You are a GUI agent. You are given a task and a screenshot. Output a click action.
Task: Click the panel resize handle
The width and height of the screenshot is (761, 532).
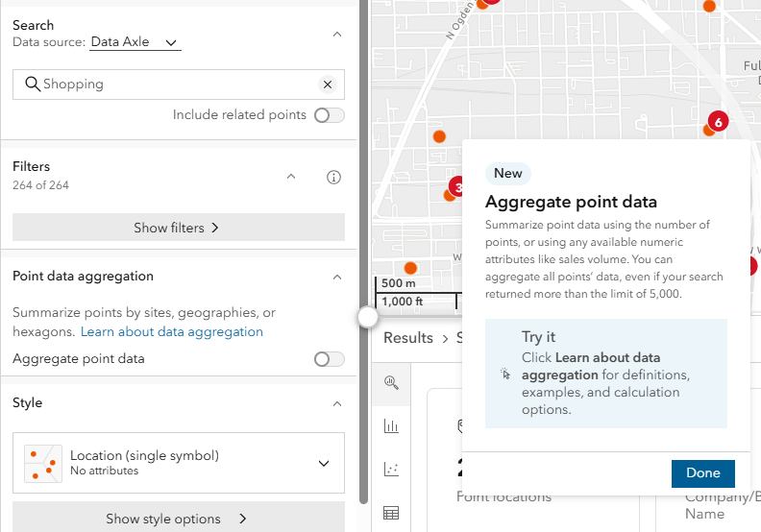coord(367,318)
